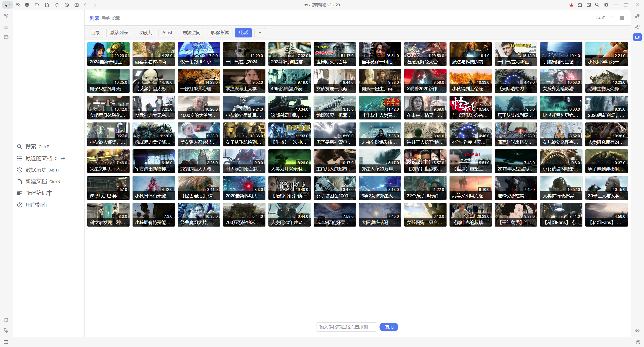The height and width of the screenshot is (347, 644).
Task: Open the sort order menu icon
Action: 612,18
